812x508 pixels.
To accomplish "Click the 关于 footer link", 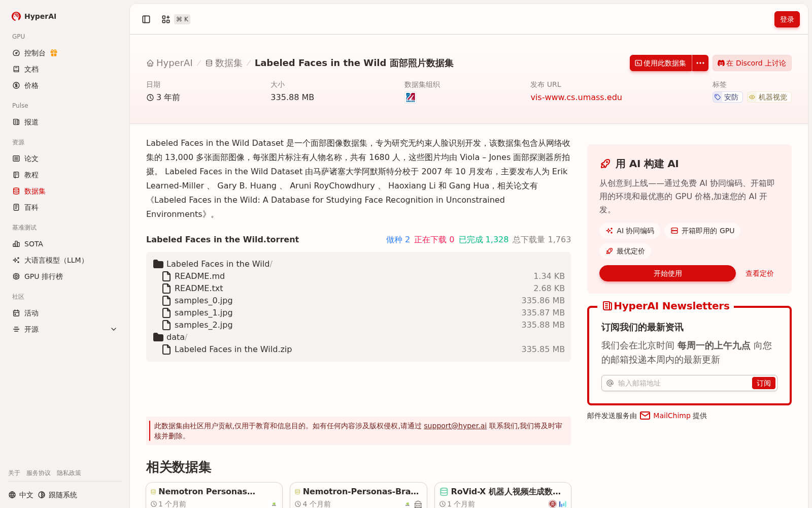I will point(14,473).
